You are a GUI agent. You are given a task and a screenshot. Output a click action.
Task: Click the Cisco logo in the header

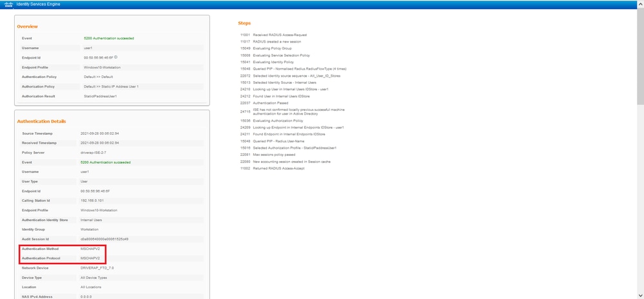coord(8,4)
